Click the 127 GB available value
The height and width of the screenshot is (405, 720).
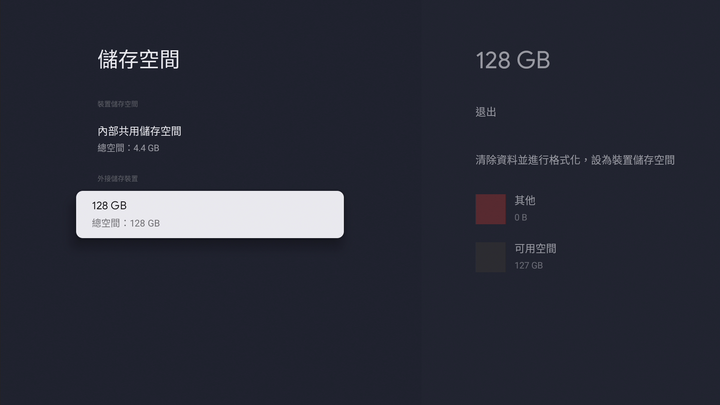pyautogui.click(x=529, y=265)
